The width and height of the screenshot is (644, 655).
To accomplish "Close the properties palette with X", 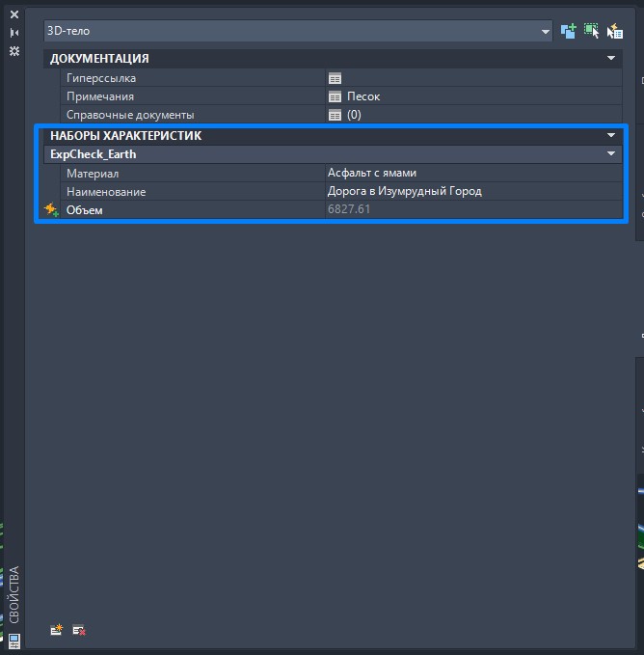I will coord(13,14).
